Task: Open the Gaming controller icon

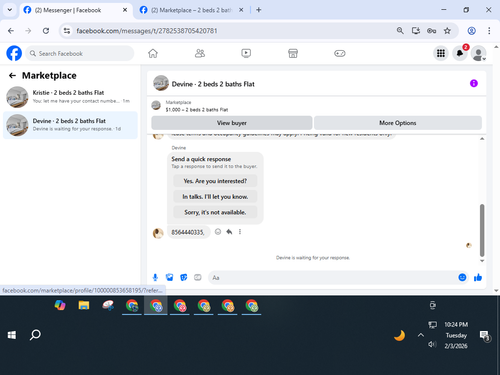Action: click(340, 53)
